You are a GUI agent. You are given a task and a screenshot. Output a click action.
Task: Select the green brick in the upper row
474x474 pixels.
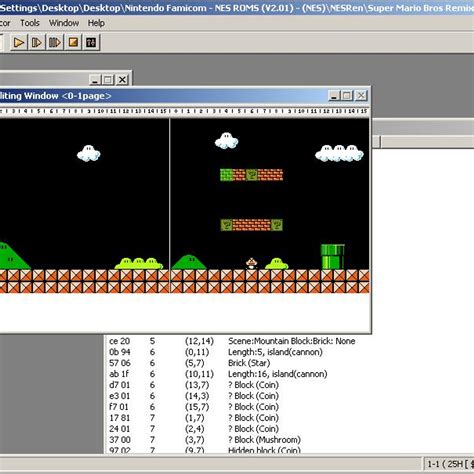[x=226, y=175]
